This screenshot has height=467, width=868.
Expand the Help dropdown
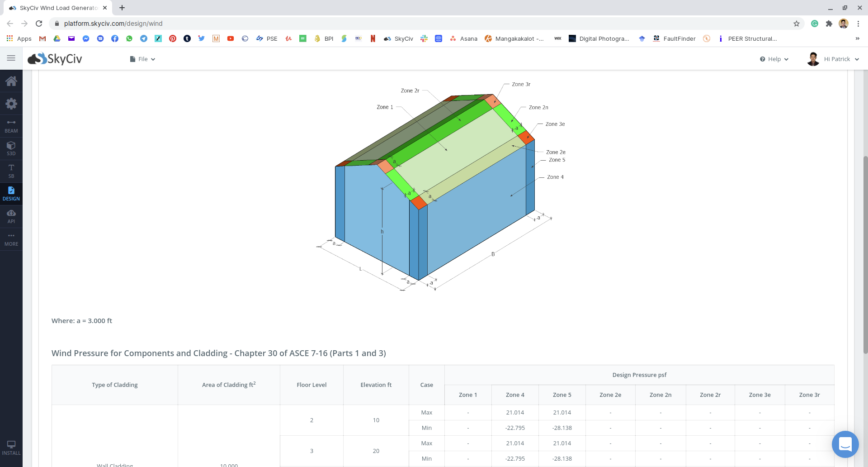[774, 59]
